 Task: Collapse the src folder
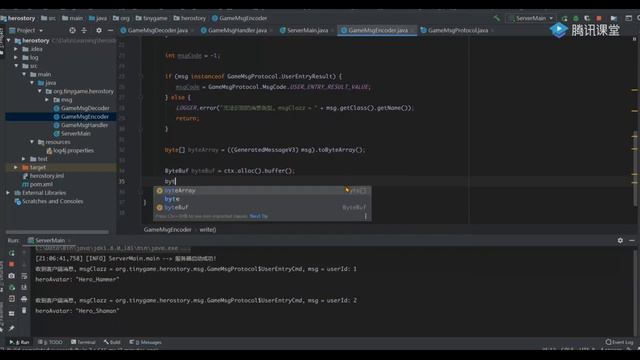[x=16, y=66]
